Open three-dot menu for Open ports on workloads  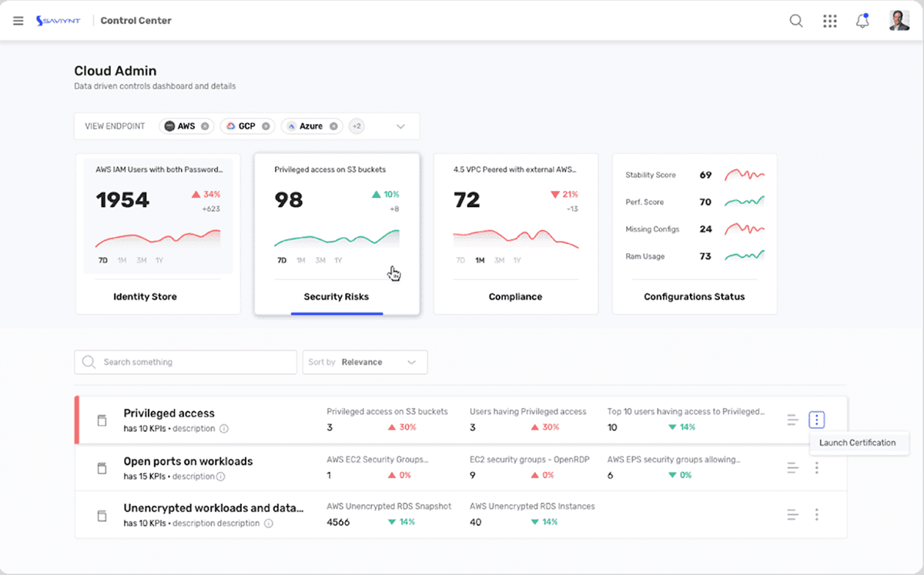(817, 467)
